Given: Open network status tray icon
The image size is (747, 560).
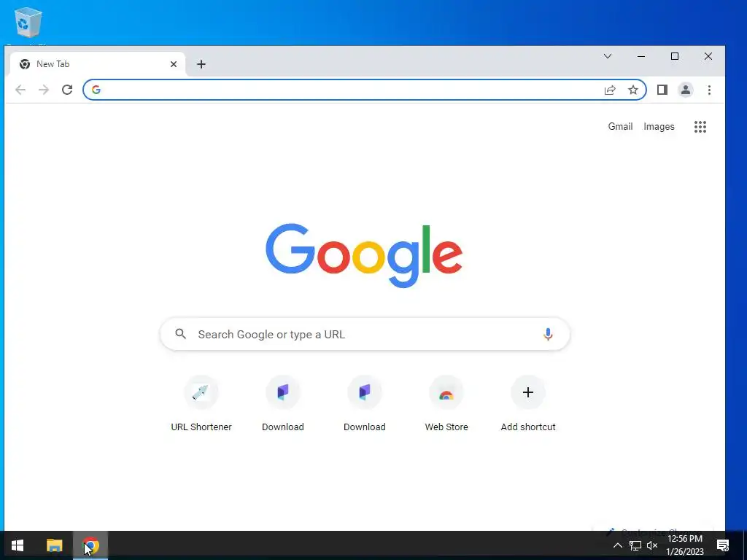Looking at the screenshot, I should click(635, 545).
